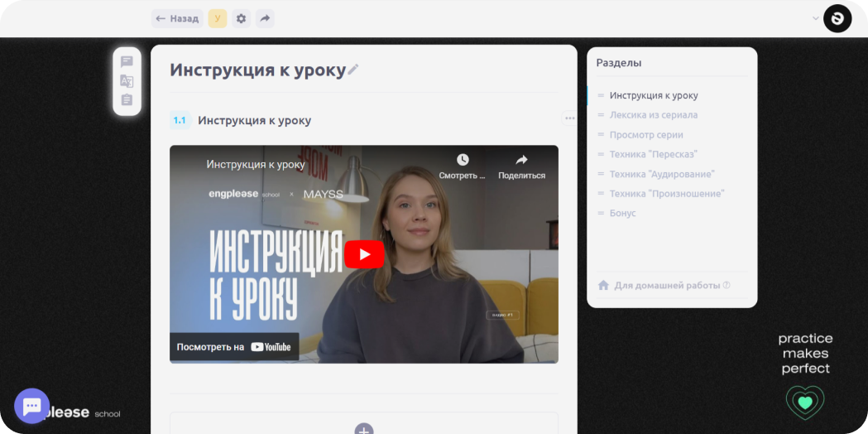The width and height of the screenshot is (868, 434).
Task: Click the Разделы panel heading
Action: pyautogui.click(x=619, y=63)
